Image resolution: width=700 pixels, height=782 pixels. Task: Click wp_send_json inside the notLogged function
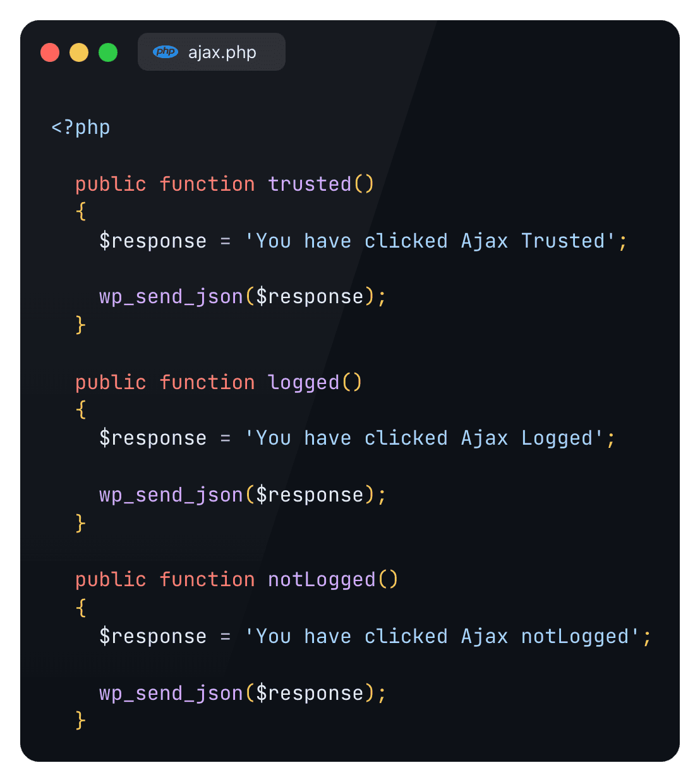[171, 693]
